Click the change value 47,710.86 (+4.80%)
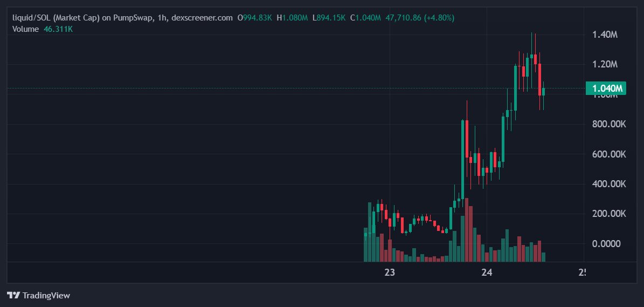 coord(420,18)
